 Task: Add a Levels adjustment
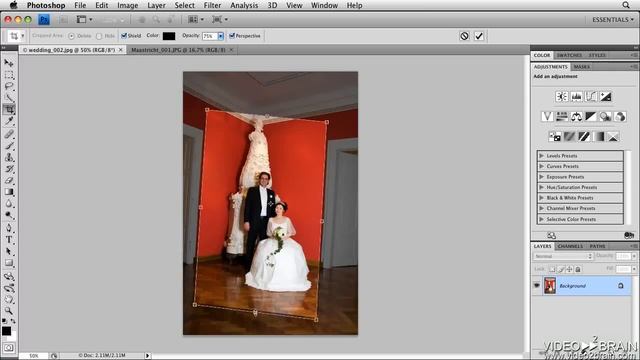576,97
